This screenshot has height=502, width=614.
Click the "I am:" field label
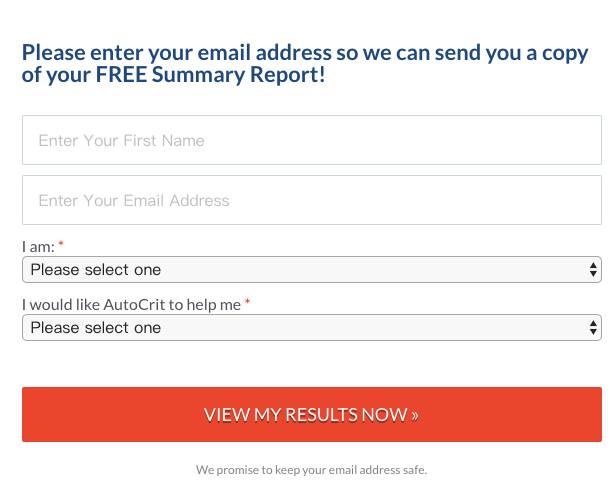tap(38, 246)
